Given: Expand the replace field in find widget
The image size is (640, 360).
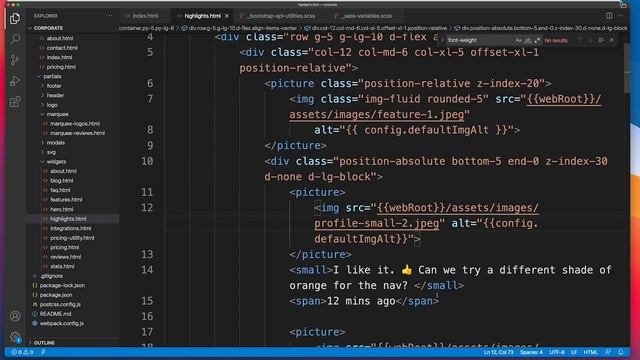Looking at the screenshot, I should pos(442,40).
